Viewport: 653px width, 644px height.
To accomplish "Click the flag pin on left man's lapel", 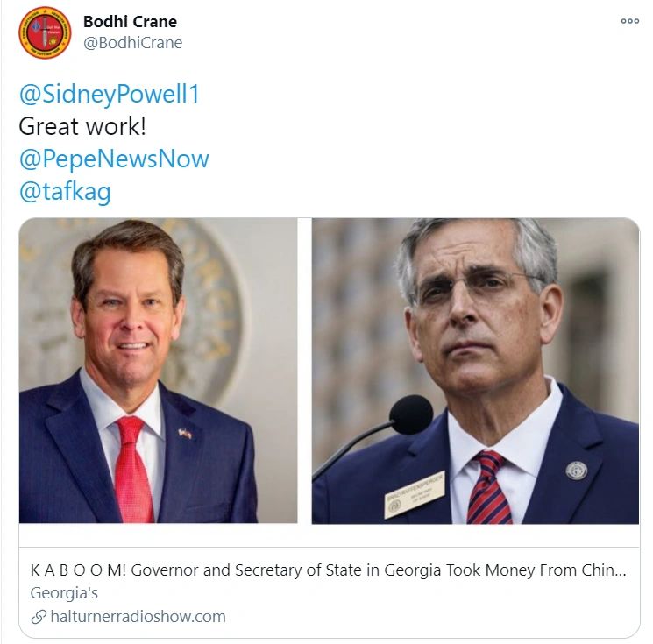I will (x=185, y=434).
